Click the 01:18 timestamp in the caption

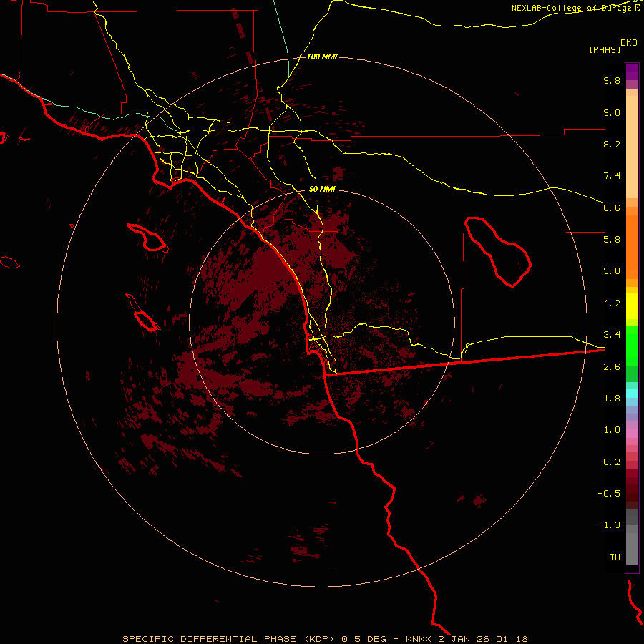pyautogui.click(x=512, y=639)
